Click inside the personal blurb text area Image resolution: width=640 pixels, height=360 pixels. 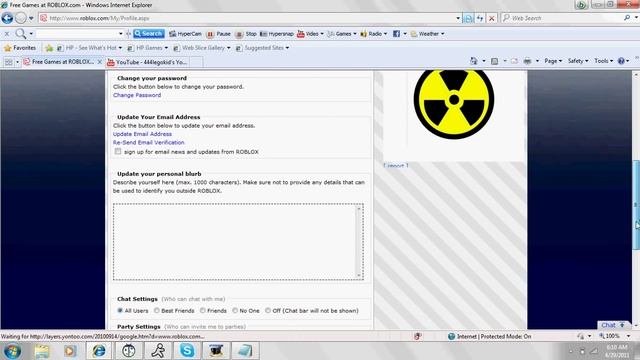coord(238,242)
